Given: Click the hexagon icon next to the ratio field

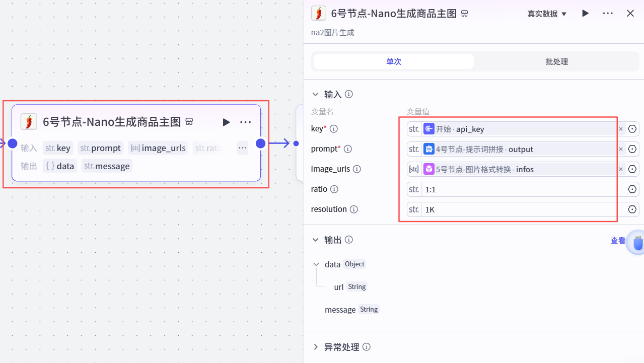Looking at the screenshot, I should click(x=632, y=189).
